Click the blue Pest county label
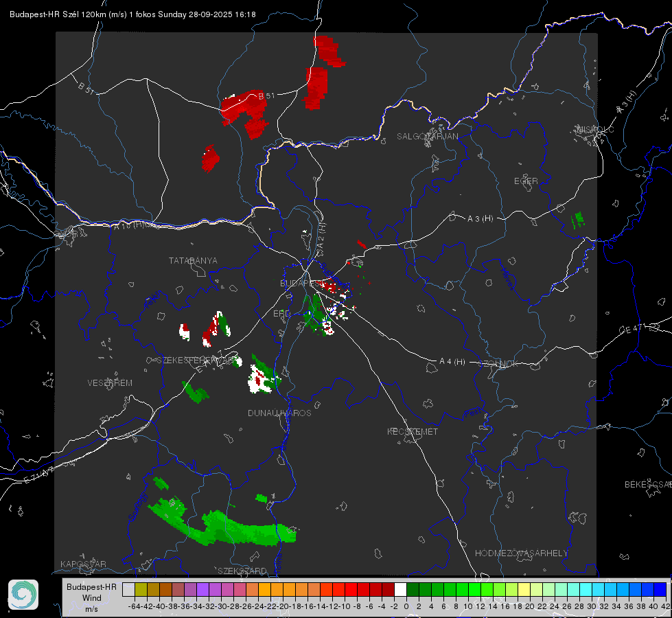672x618 pixels. coord(472,413)
